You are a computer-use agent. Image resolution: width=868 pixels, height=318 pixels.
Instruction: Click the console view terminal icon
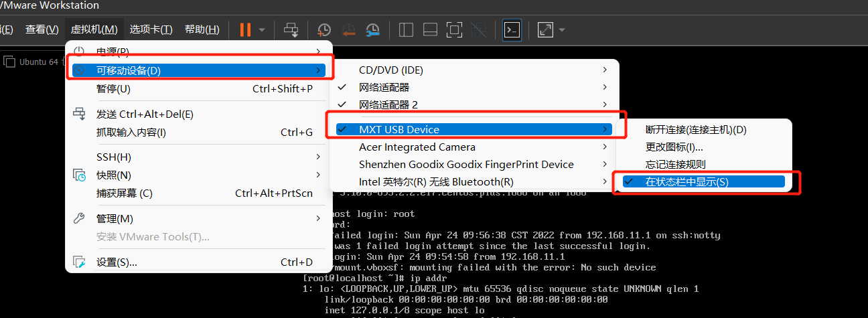tap(512, 29)
